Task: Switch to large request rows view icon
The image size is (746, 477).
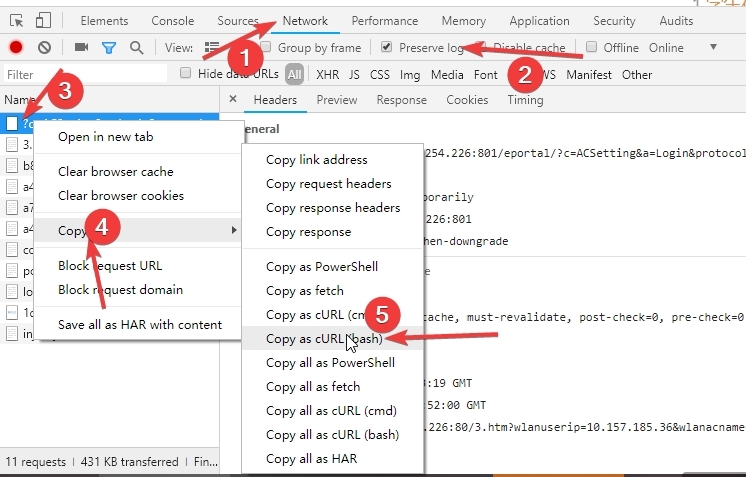Action: 212,47
